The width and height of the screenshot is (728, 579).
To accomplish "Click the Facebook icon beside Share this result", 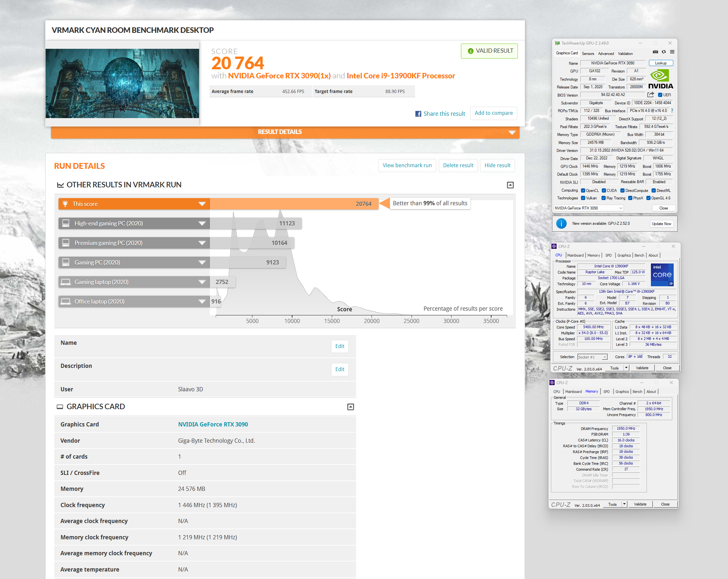I will point(418,114).
